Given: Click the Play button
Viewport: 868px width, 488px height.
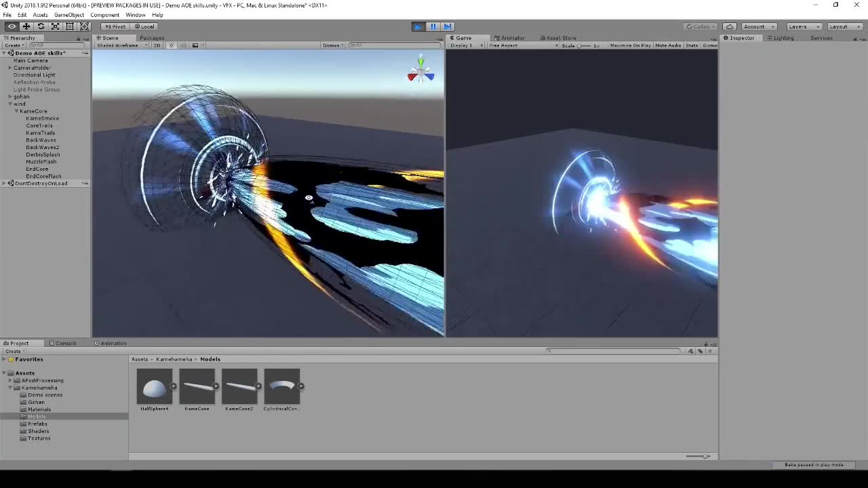Looking at the screenshot, I should click(x=418, y=26).
